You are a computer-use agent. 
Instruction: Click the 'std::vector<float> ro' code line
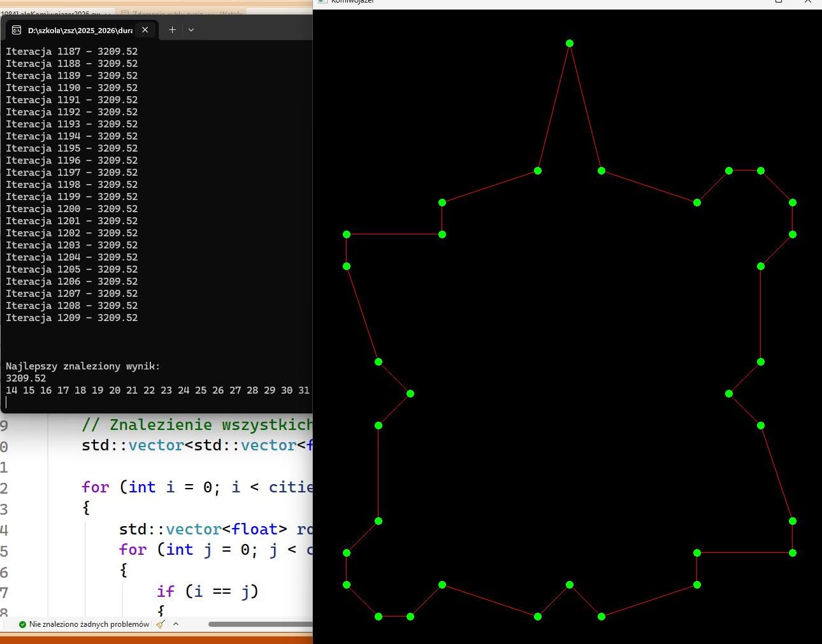click(x=216, y=529)
